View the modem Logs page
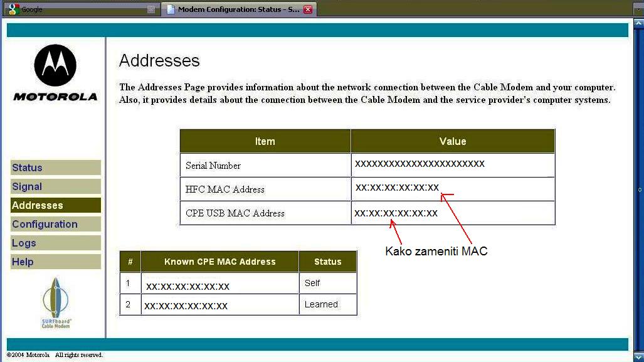Screen dimensions: 644x362 56,243
